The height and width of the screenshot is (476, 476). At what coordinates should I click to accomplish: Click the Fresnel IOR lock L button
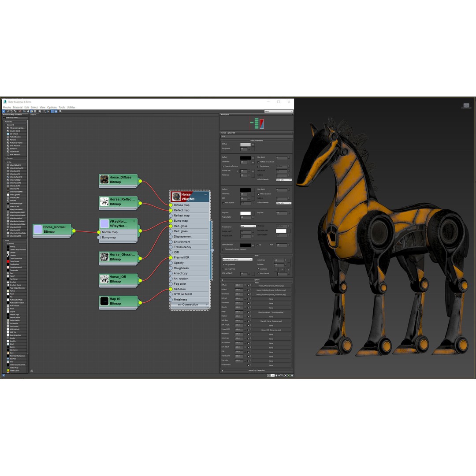click(238, 171)
